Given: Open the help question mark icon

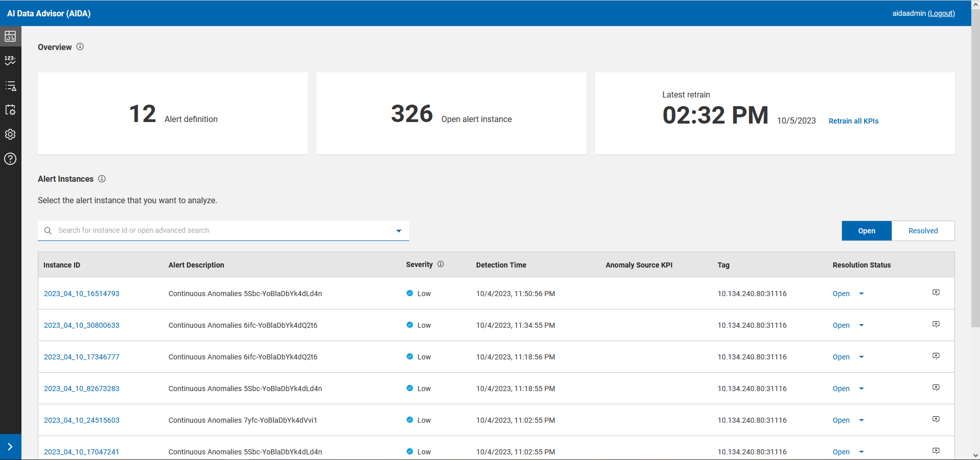Looking at the screenshot, I should click(x=10, y=159).
